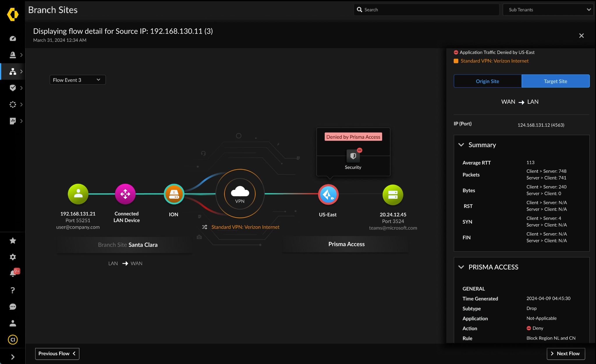Collapse the Summary section
The height and width of the screenshot is (364, 596).
point(461,145)
